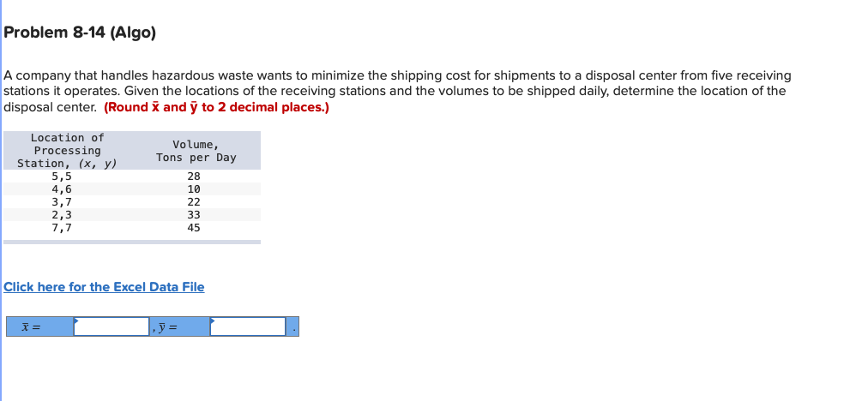Click the blue triangle marker in x̄ field
This screenshot has width=868, height=401.
click(x=76, y=320)
